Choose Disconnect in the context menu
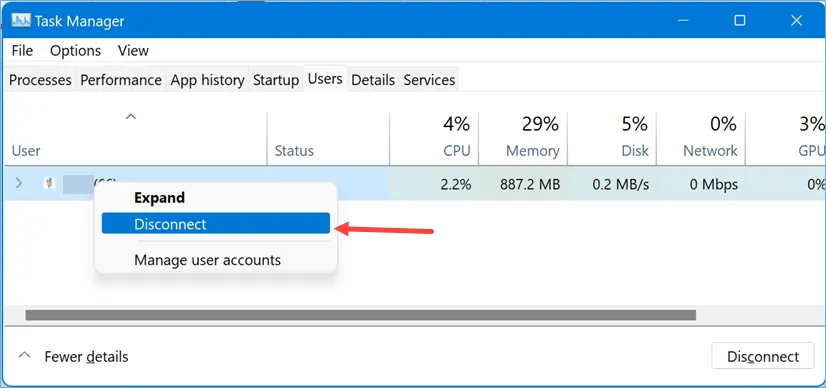The height and width of the screenshot is (388, 826). (215, 224)
